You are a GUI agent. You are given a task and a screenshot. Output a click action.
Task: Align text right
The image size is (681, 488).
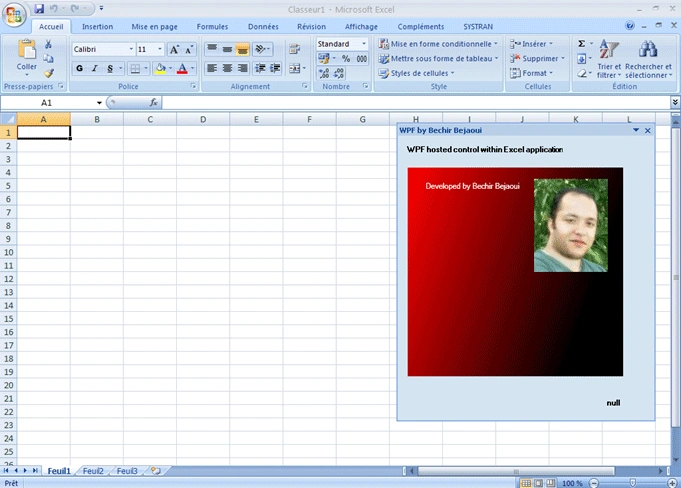pyautogui.click(x=242, y=68)
